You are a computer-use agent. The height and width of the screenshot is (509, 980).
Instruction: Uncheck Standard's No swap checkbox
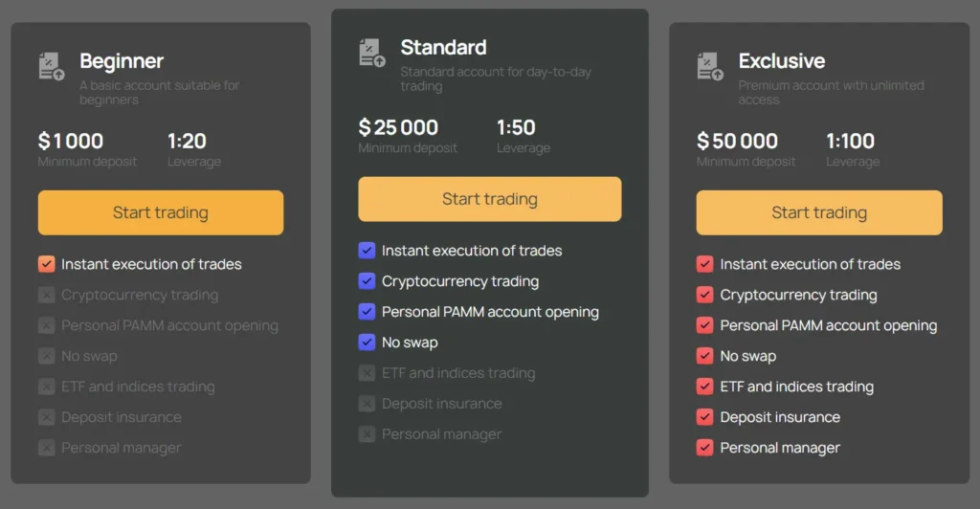[x=367, y=343]
